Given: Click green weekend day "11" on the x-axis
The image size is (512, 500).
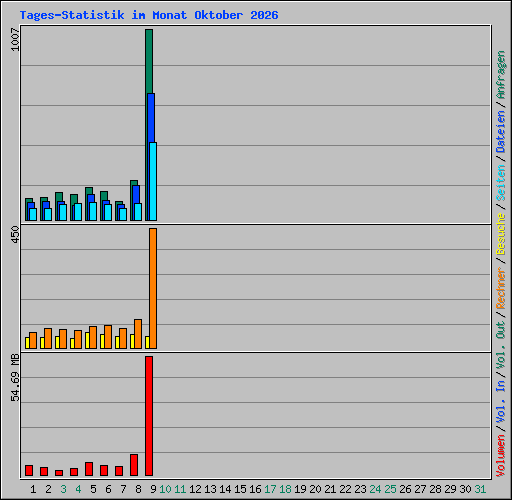Looking at the screenshot, I should (180, 489).
